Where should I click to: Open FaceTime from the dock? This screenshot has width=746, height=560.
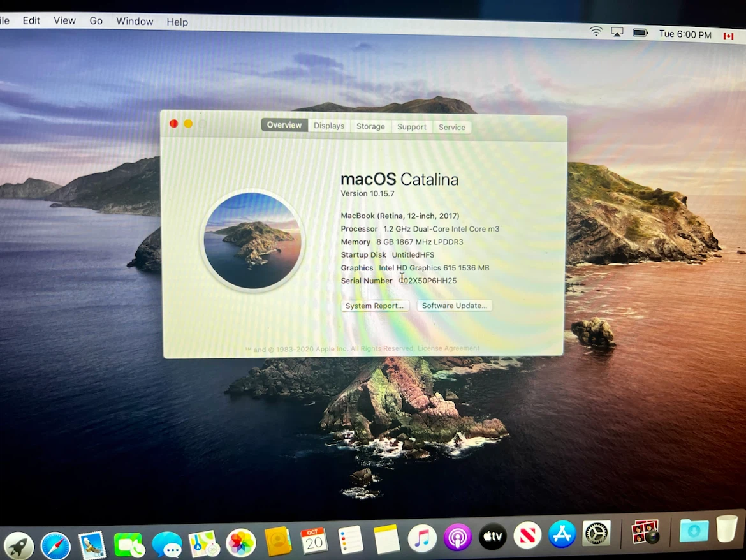128,544
